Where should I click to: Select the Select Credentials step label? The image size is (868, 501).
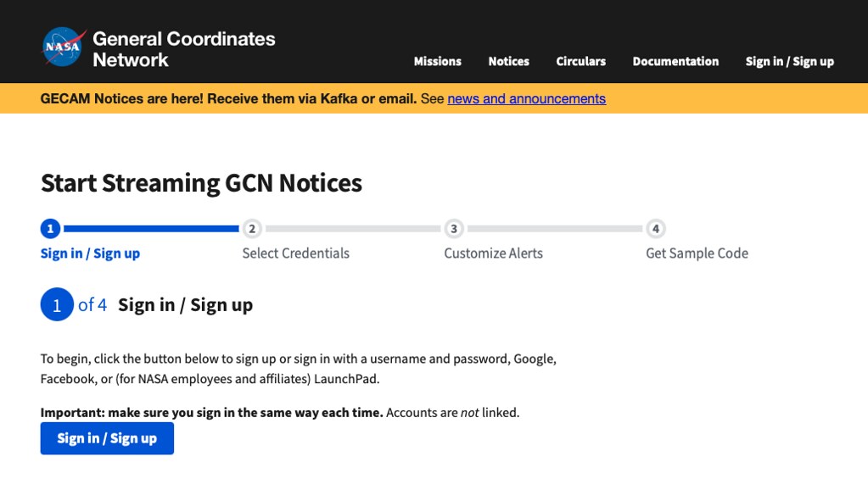coord(295,253)
